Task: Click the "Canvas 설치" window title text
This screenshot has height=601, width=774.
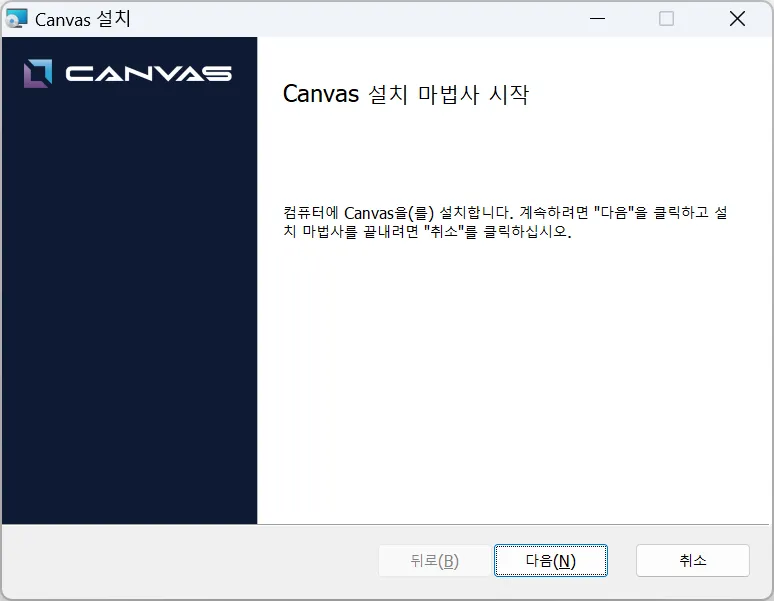Action: pyautogui.click(x=83, y=19)
